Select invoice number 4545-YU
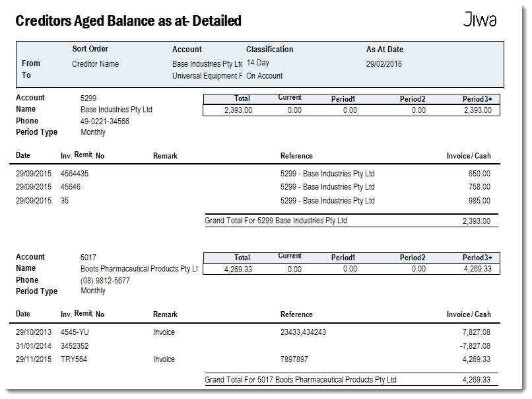532x399 pixels. [x=75, y=332]
